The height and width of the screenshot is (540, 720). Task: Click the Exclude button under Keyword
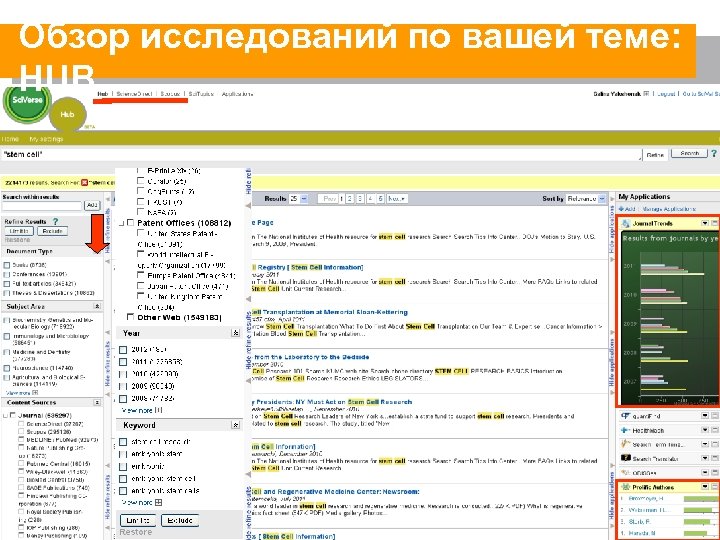click(x=180, y=520)
